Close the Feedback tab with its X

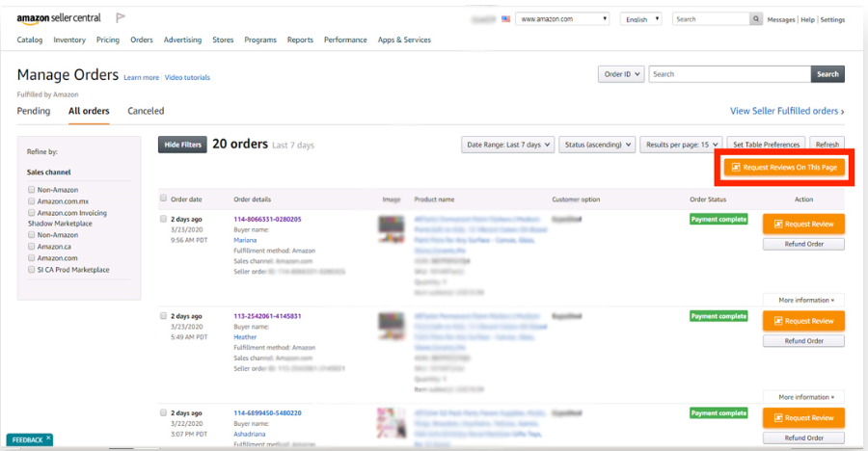pyautogui.click(x=48, y=438)
